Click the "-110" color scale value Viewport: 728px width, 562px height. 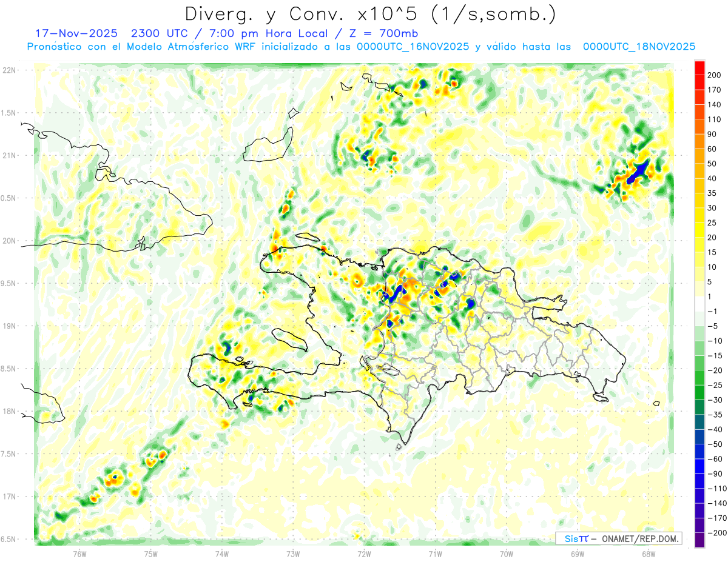[716, 489]
